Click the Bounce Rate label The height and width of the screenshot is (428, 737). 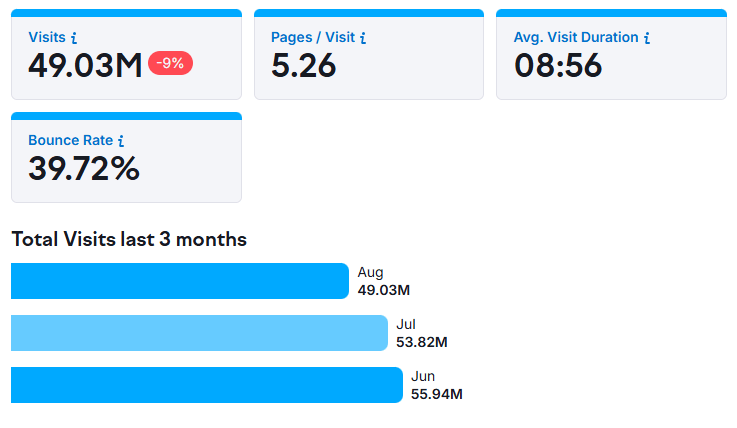(70, 141)
